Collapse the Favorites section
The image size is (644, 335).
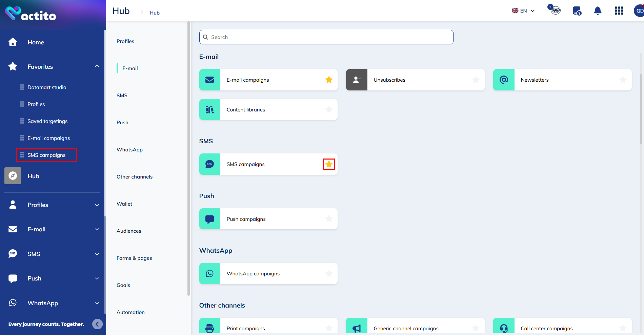pyautogui.click(x=97, y=66)
